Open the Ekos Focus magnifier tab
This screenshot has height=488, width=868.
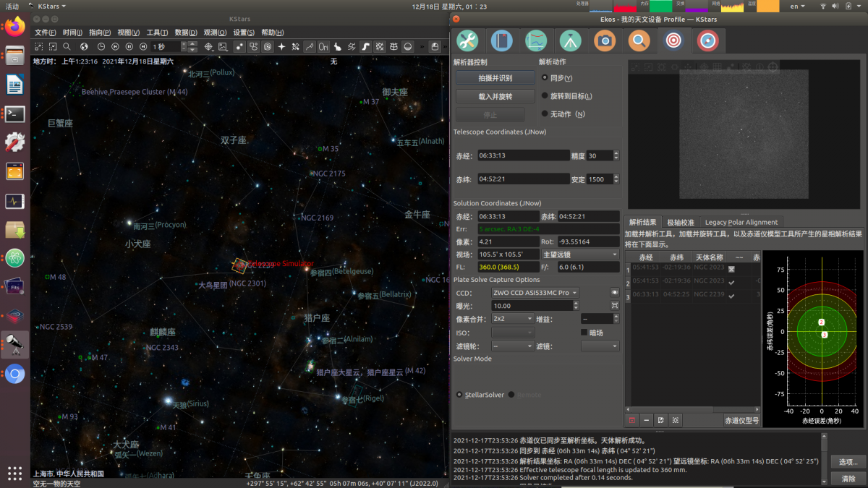tap(639, 40)
